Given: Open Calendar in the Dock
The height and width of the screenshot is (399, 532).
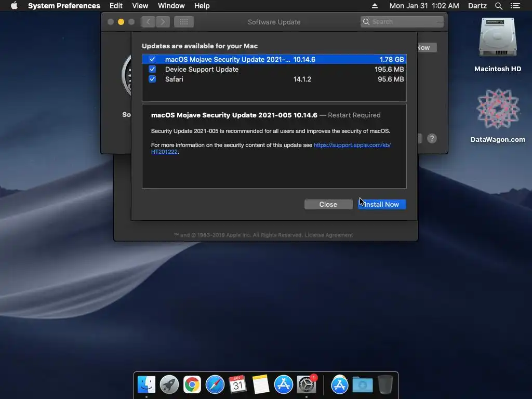Looking at the screenshot, I should (x=237, y=384).
